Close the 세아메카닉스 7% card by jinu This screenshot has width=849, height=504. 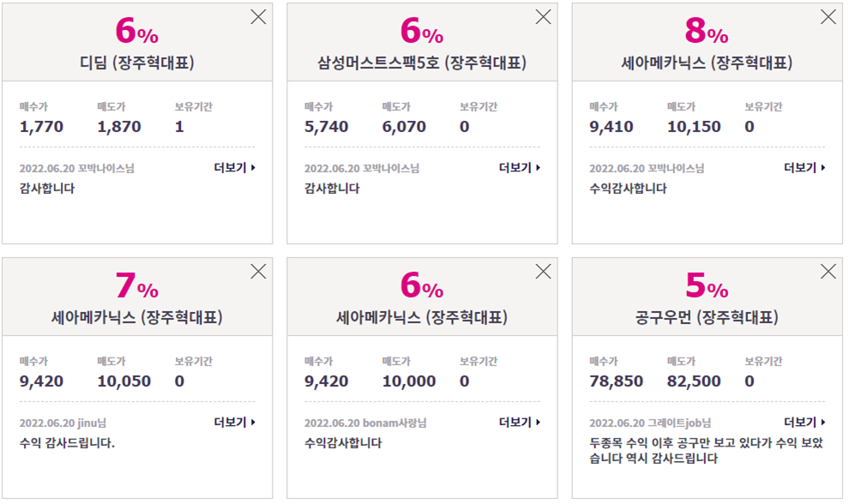point(258,271)
